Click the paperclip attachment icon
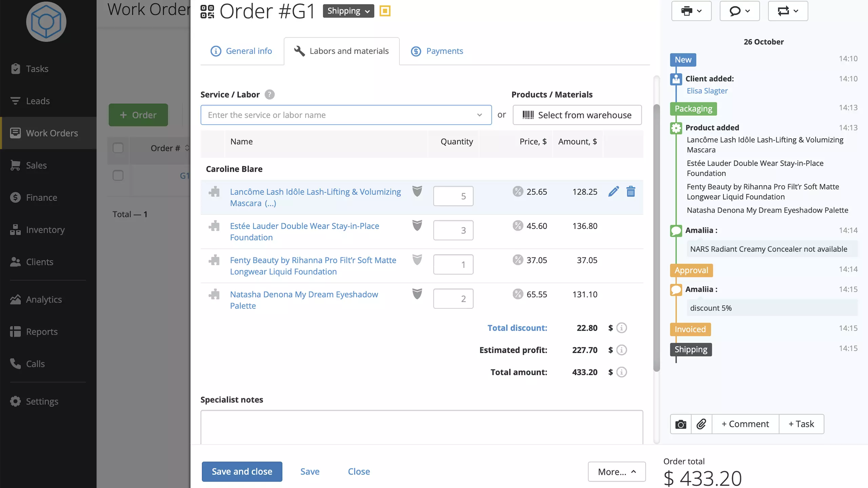Screen dimensions: 868x488 (702, 424)
